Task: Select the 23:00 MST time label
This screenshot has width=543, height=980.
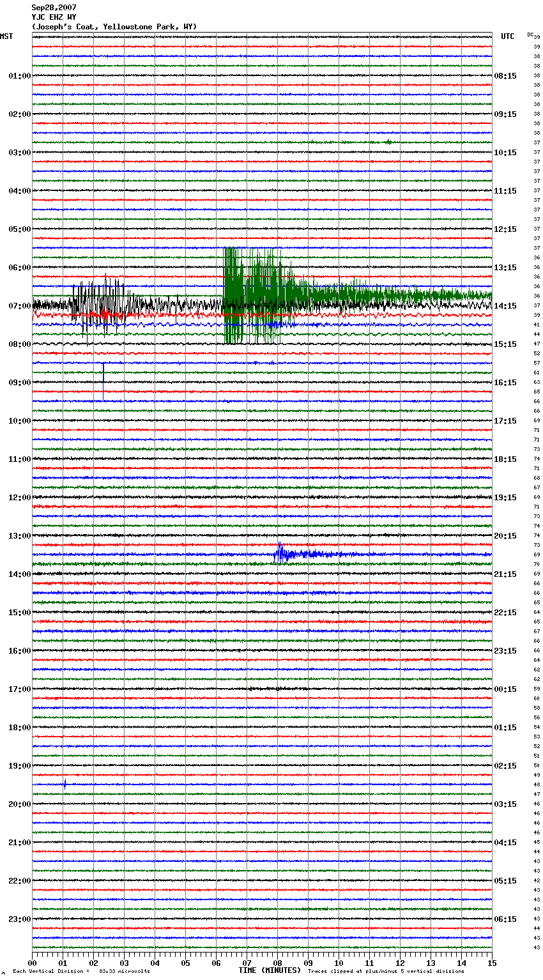Action: coord(20,919)
